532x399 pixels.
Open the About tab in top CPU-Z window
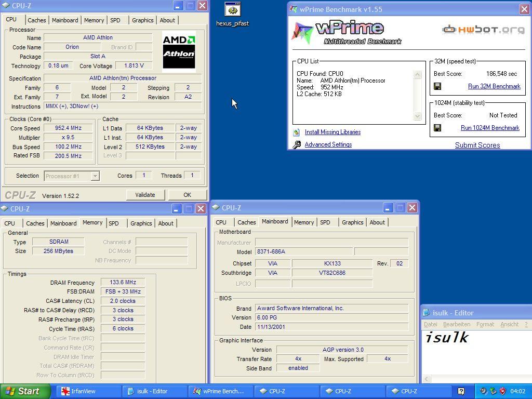click(x=167, y=20)
